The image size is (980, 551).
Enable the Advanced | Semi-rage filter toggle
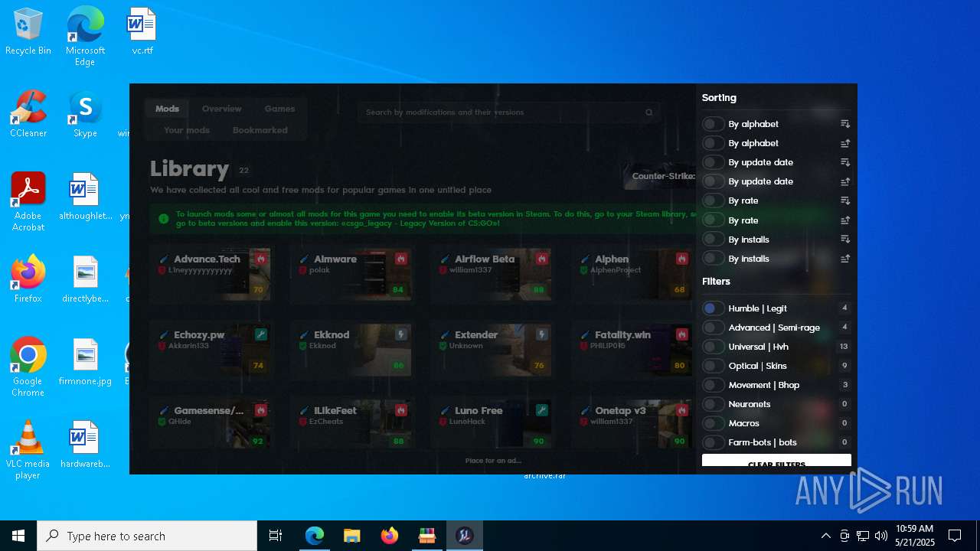[713, 328]
